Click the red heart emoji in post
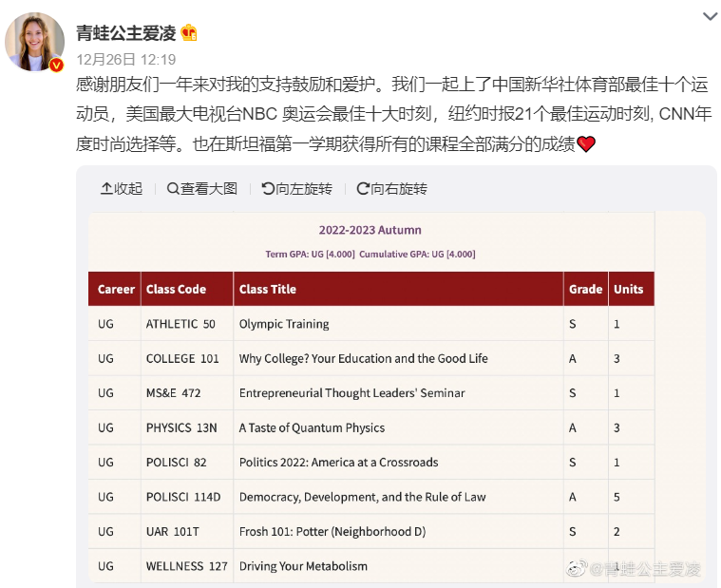 point(586,144)
